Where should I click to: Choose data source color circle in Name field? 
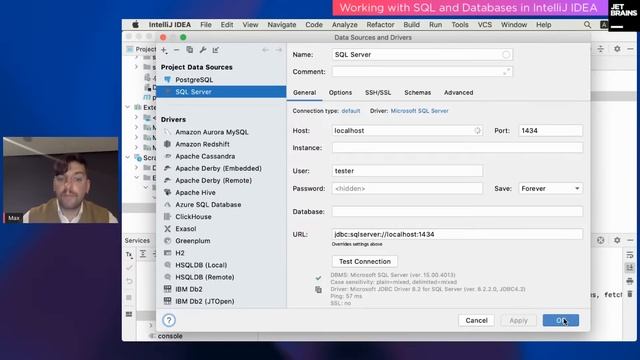pyautogui.click(x=506, y=55)
